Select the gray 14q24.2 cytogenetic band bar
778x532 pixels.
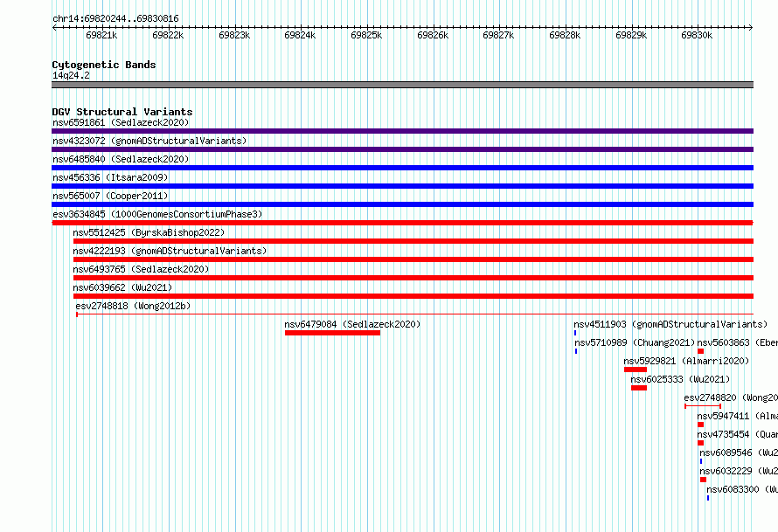tap(402, 85)
